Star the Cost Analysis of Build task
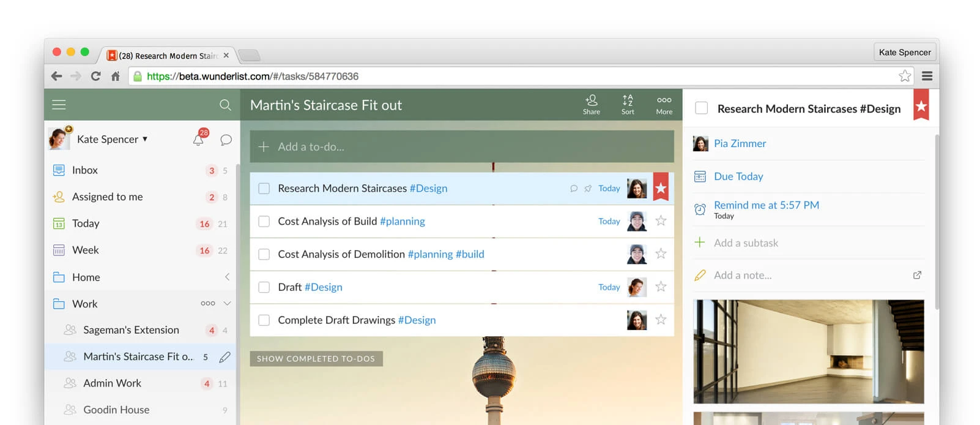 pos(661,221)
